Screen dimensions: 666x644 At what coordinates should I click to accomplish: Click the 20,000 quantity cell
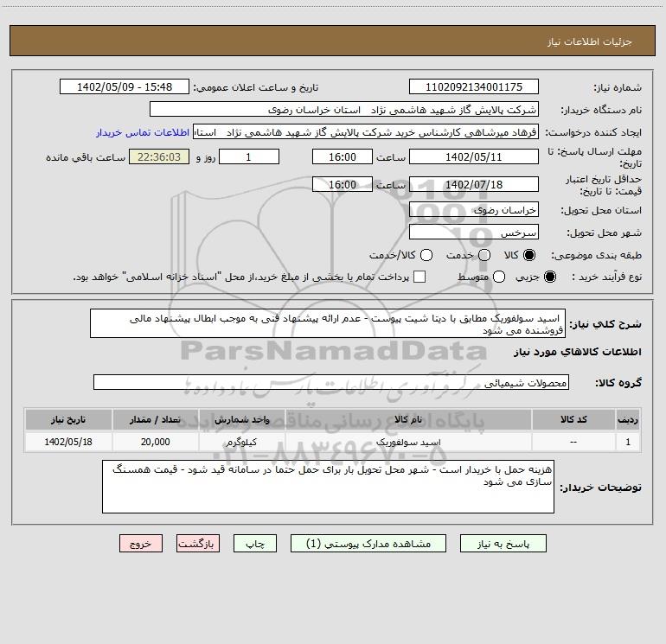click(155, 442)
